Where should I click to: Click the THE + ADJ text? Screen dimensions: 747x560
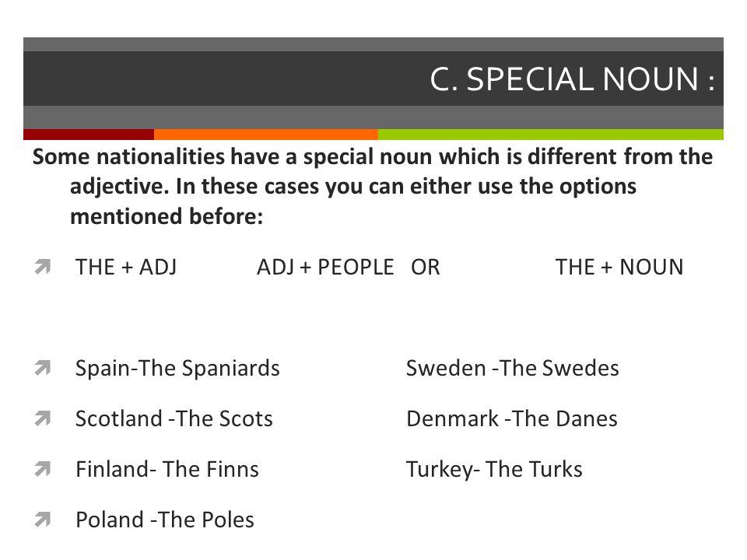(x=126, y=267)
